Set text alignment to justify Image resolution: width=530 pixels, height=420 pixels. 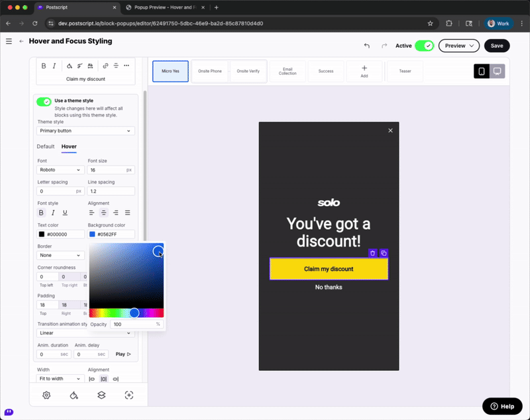pos(127,213)
